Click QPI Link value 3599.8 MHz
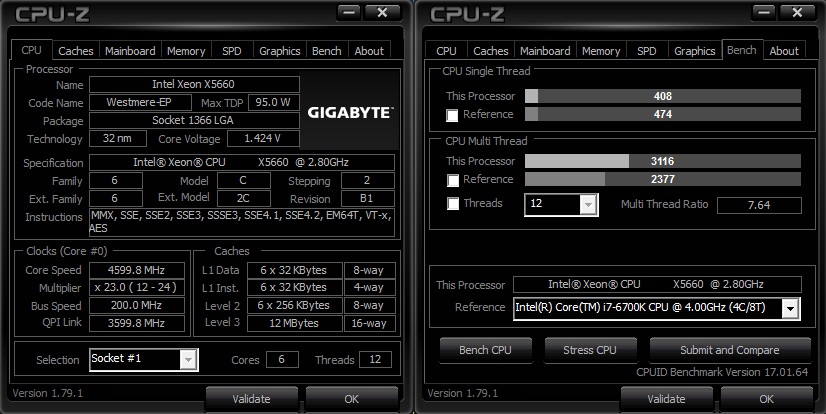This screenshot has width=826, height=414. pyautogui.click(x=136, y=323)
